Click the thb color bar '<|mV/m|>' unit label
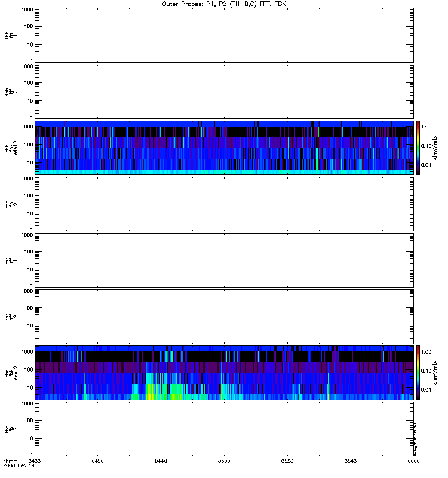 pyautogui.click(x=435, y=148)
